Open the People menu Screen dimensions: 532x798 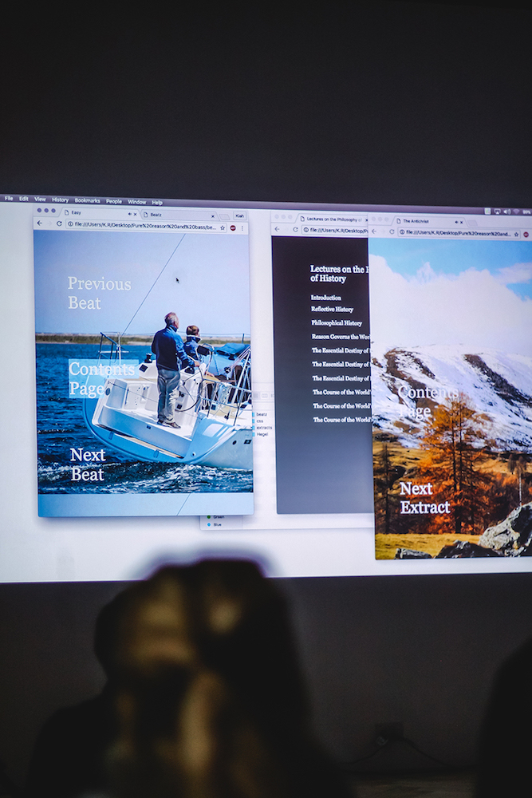click(114, 201)
